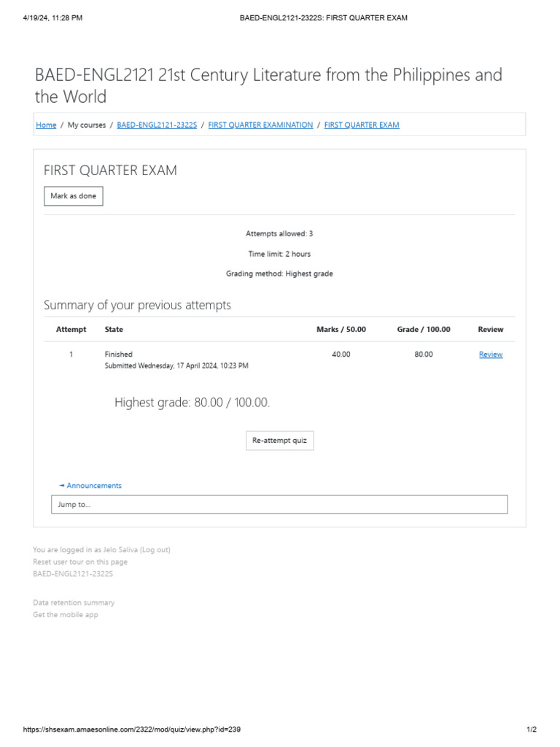Open the footer BAED-ENGL2121-2322S course link
The height and width of the screenshot is (747, 560).
[x=73, y=574]
